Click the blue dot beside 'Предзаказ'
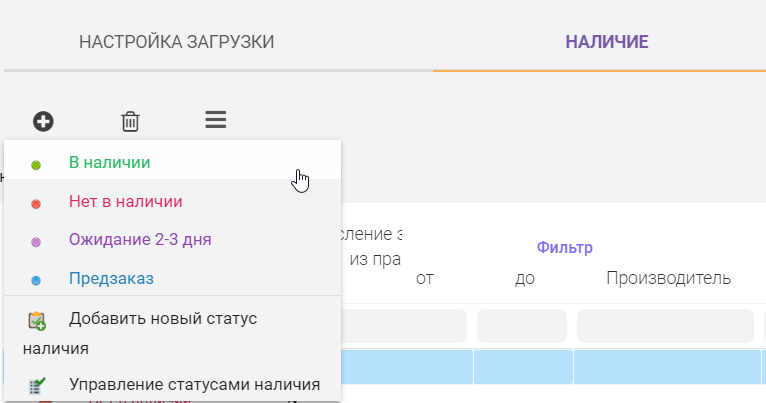766x403 pixels. tap(36, 280)
